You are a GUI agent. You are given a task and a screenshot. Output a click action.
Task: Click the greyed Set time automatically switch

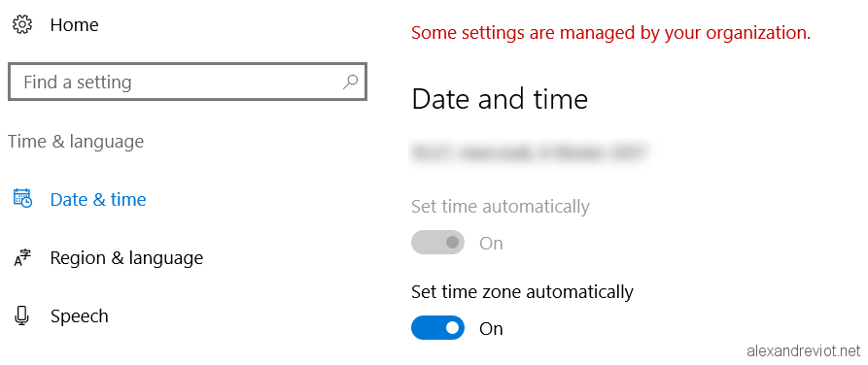point(437,243)
